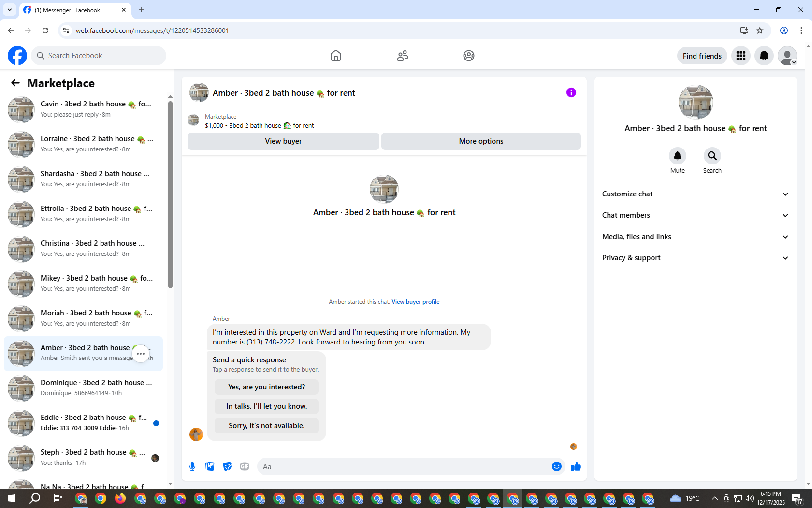Go back using the Marketplace back arrow

click(x=15, y=83)
